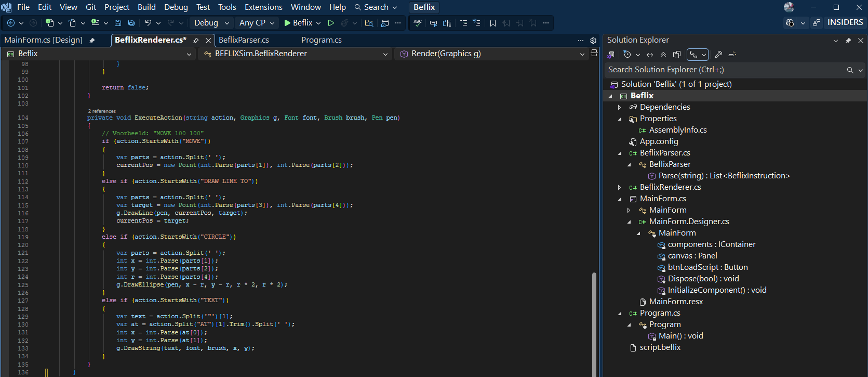Click the Undo arrow icon
The height and width of the screenshot is (377, 868).
click(149, 23)
